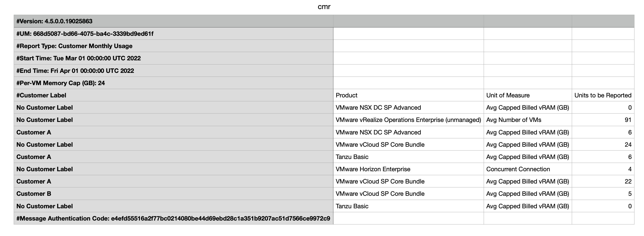Select the #Customer Label header cell
This screenshot has height=236, width=644.
(x=41, y=95)
